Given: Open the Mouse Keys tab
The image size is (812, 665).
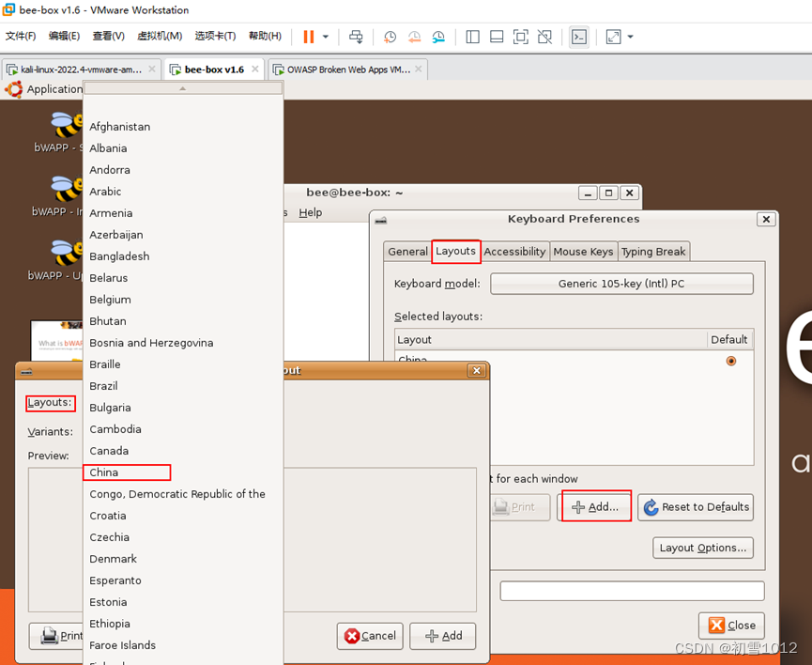Looking at the screenshot, I should [583, 252].
